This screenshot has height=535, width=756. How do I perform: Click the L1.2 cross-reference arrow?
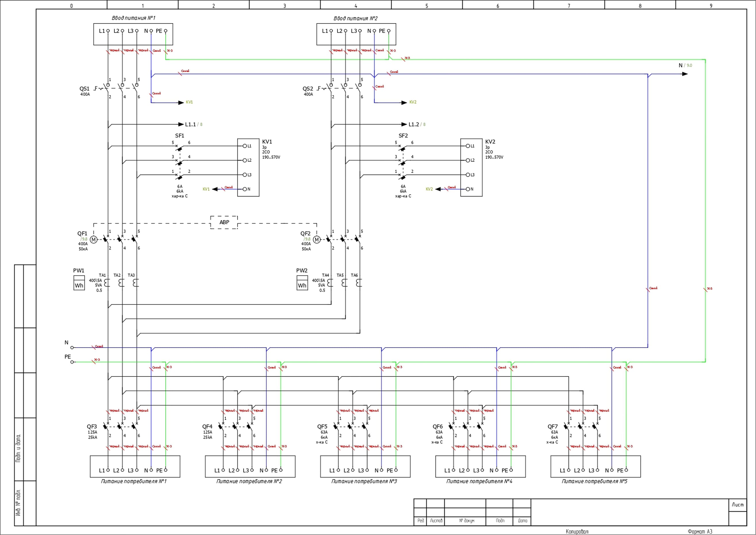404,124
